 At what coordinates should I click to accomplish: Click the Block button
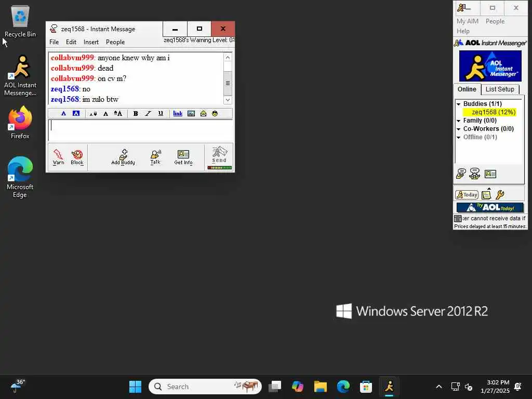click(77, 157)
